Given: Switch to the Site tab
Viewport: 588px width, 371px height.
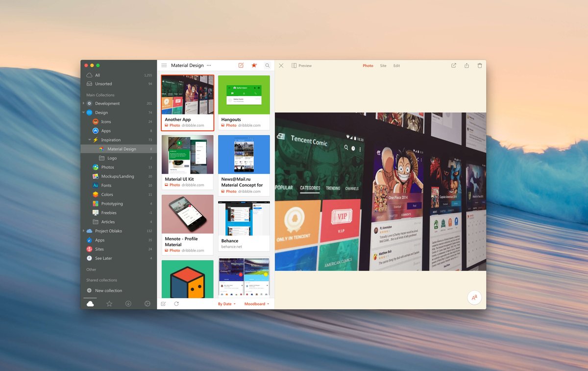Looking at the screenshot, I should pyautogui.click(x=383, y=66).
